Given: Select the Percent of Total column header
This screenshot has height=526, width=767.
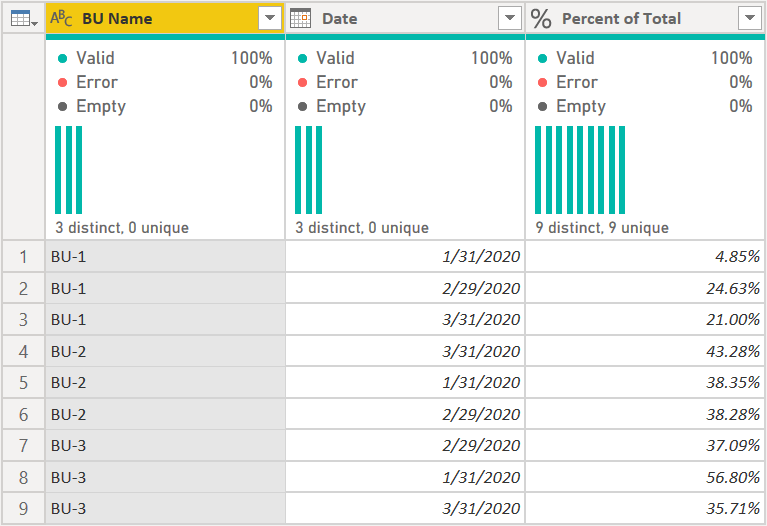Looking at the screenshot, I should point(645,18).
